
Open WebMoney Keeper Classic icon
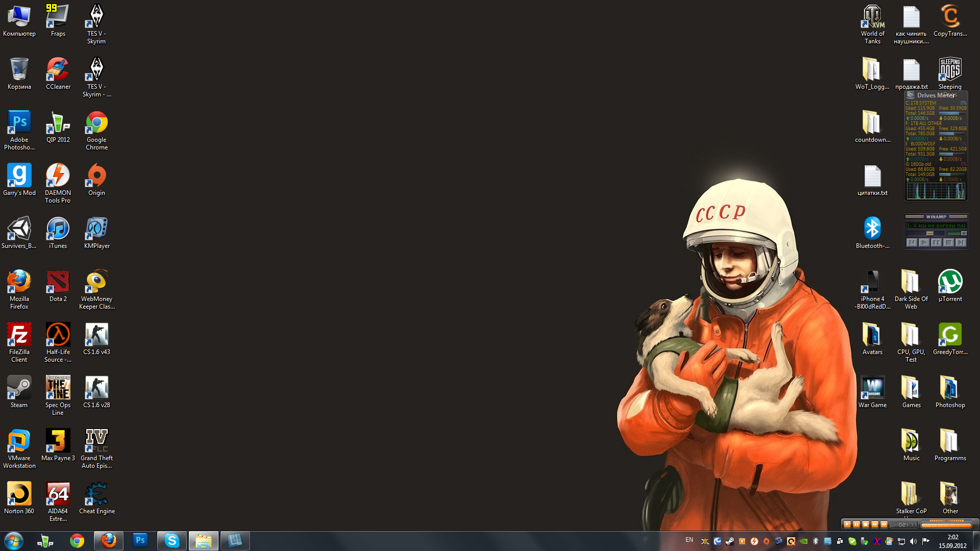click(96, 290)
